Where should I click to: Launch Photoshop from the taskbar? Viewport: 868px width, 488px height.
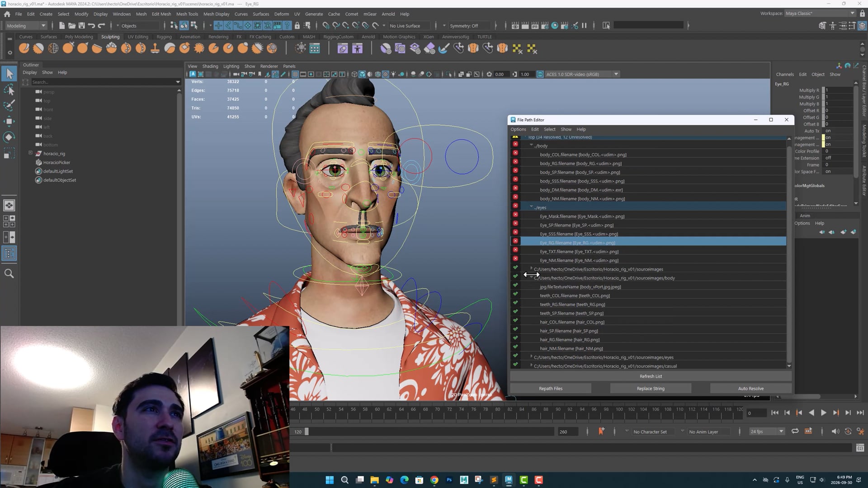click(449, 480)
